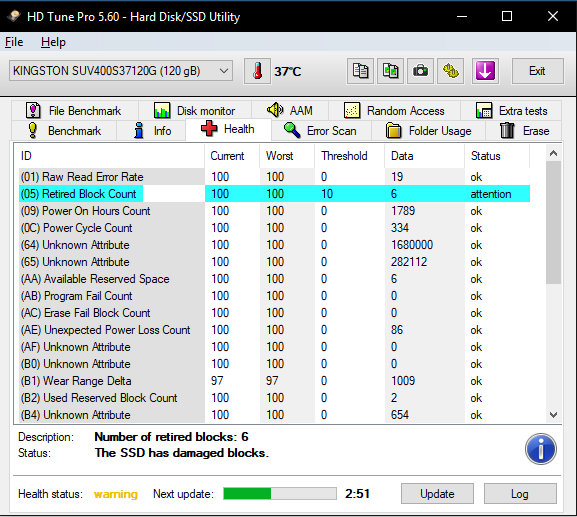
Task: Select the Raw Read Error Rate row
Action: point(275,177)
